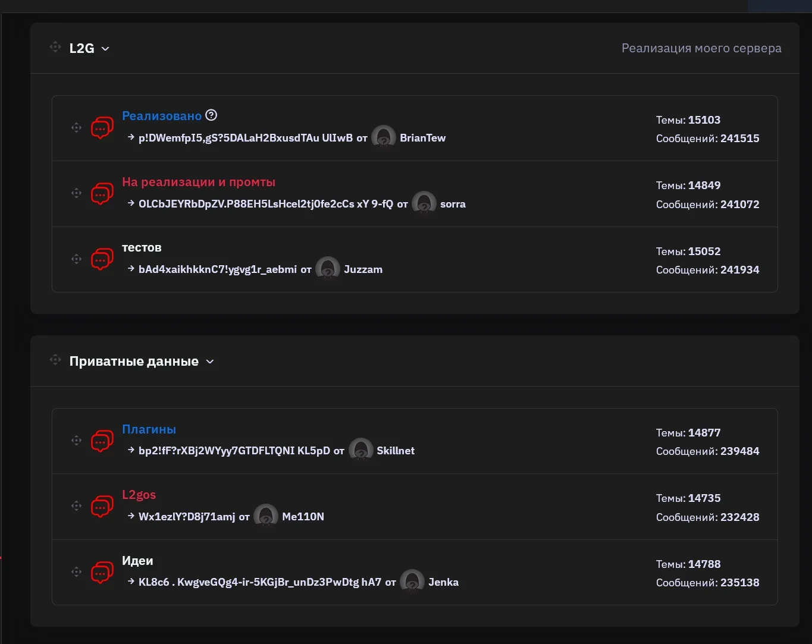Image resolution: width=812 pixels, height=644 pixels.
Task: Open the last post starting with KL8c6
Action: coord(260,582)
